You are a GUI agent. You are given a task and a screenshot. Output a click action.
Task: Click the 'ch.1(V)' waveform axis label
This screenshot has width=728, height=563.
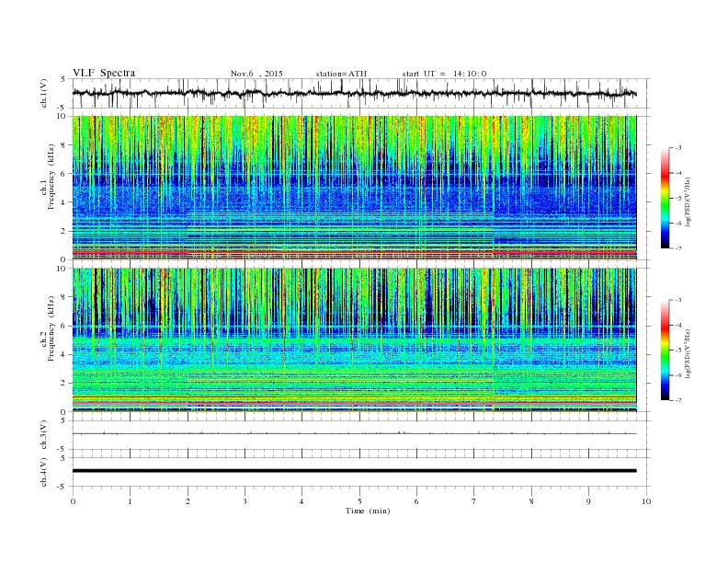click(x=44, y=93)
